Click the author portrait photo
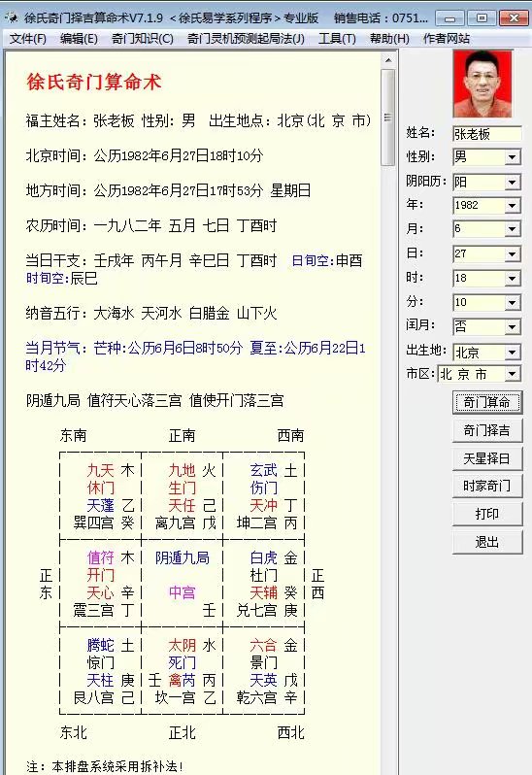The width and height of the screenshot is (532, 775). pos(482,84)
